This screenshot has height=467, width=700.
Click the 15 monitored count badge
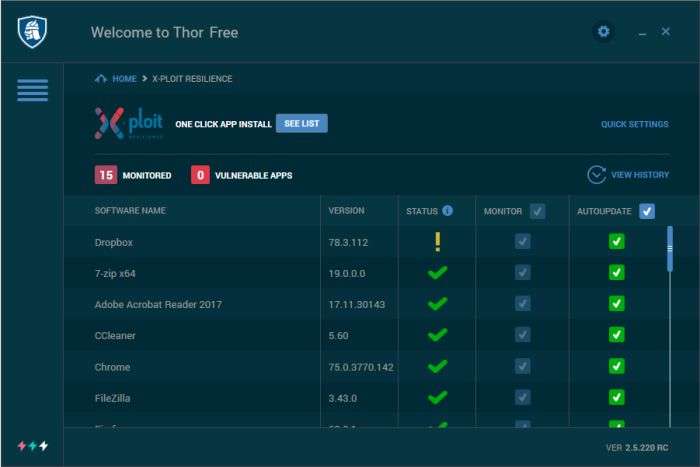(x=106, y=175)
